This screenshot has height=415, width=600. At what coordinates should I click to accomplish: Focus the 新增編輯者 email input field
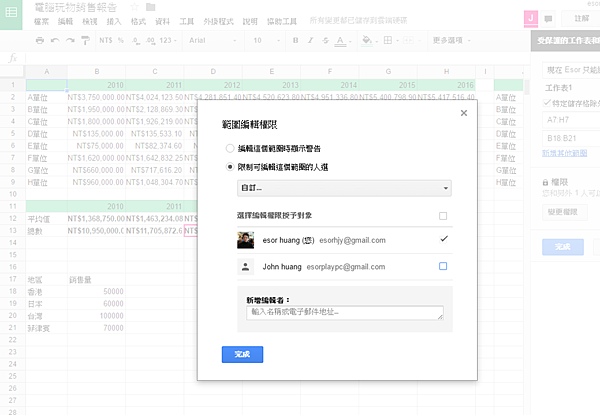[x=345, y=312]
